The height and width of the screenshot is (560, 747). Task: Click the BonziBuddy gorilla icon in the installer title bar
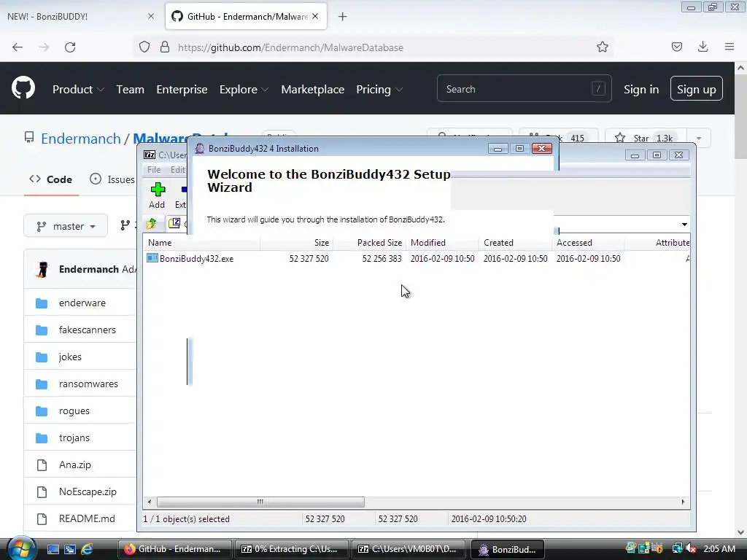(x=200, y=149)
